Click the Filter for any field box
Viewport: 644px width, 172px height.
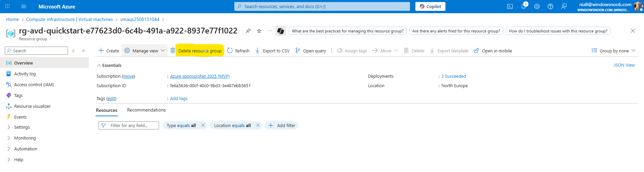pyautogui.click(x=129, y=125)
